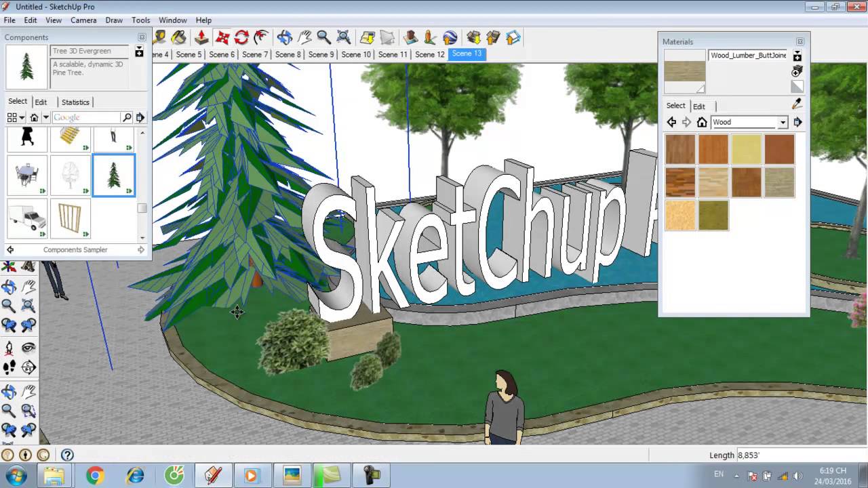Select the red Move tool

click(222, 37)
